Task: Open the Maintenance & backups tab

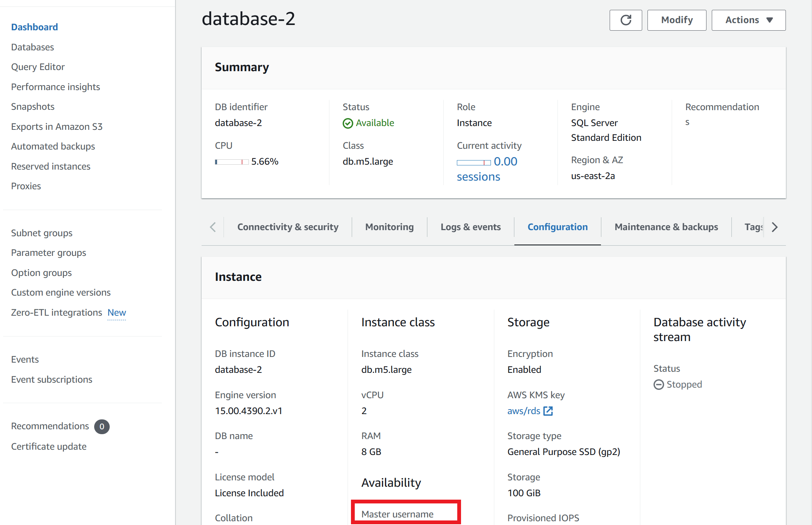Action: click(x=666, y=227)
